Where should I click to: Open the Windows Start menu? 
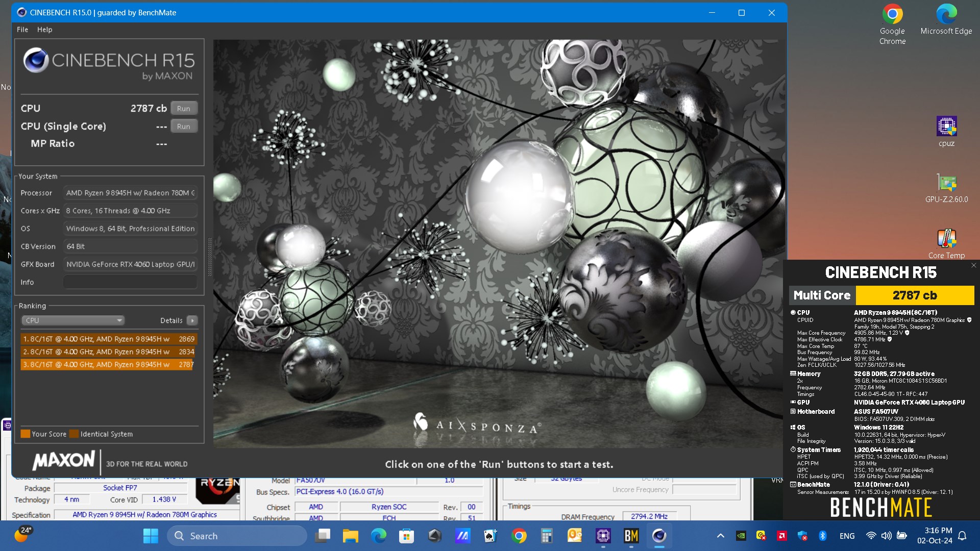(151, 536)
